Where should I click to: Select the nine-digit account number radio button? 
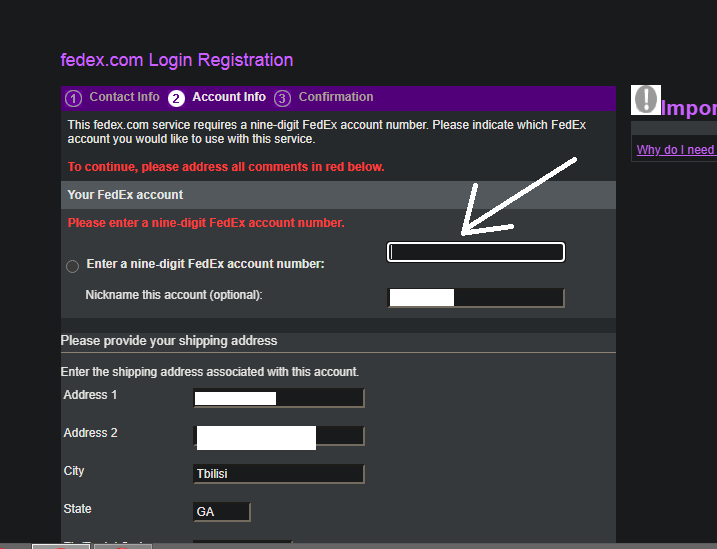coord(72,266)
